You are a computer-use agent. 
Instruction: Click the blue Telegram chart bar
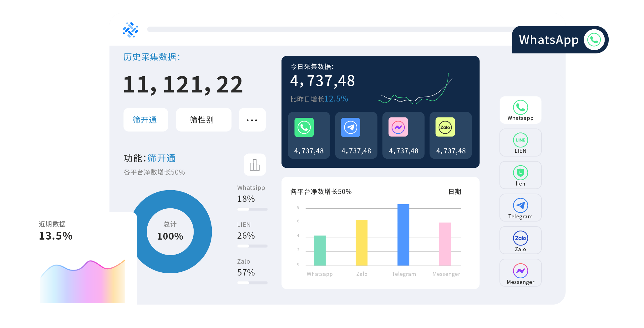pos(403,235)
